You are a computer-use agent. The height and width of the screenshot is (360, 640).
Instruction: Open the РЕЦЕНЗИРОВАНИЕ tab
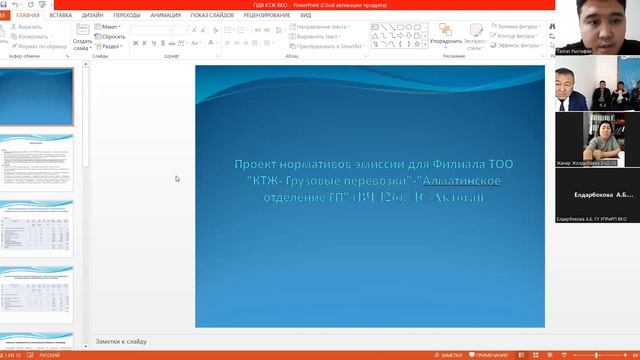point(267,15)
